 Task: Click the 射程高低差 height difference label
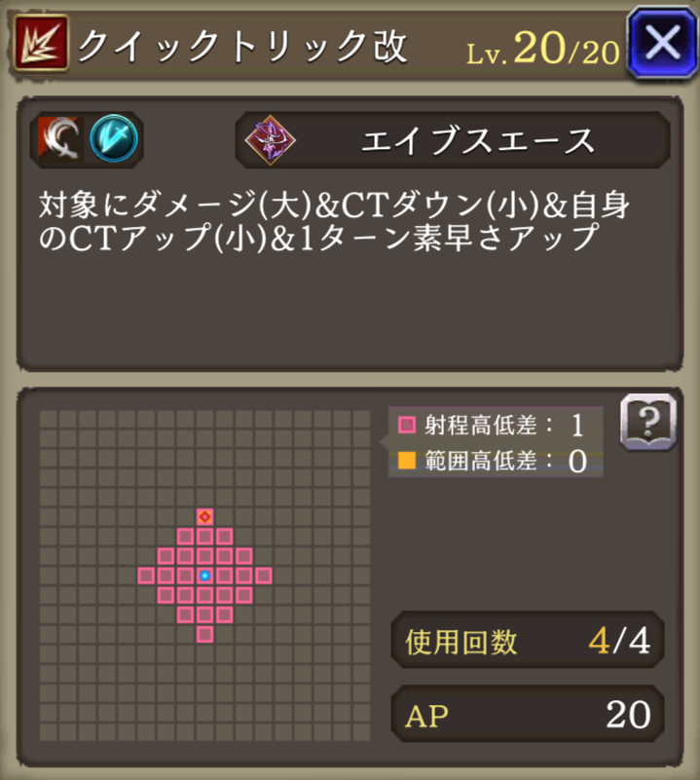480,426
